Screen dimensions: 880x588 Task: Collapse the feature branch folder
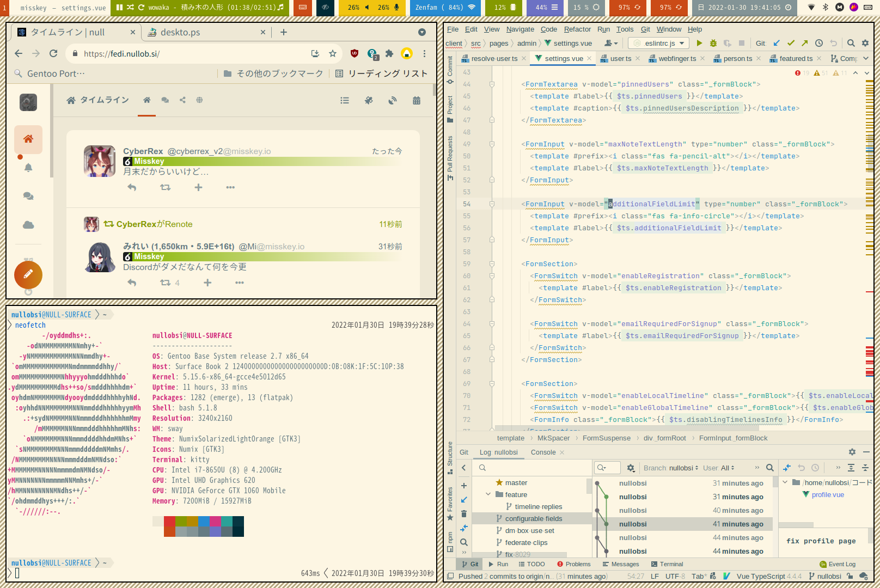[488, 494]
